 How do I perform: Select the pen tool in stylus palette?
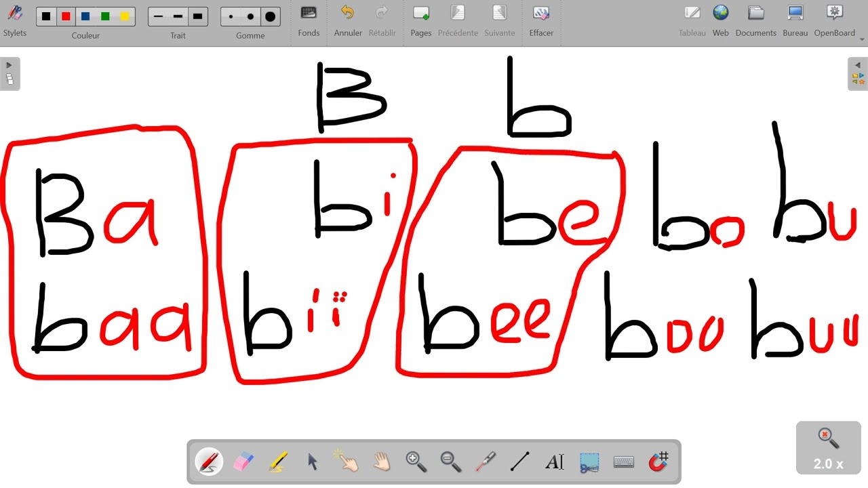pos(210,462)
